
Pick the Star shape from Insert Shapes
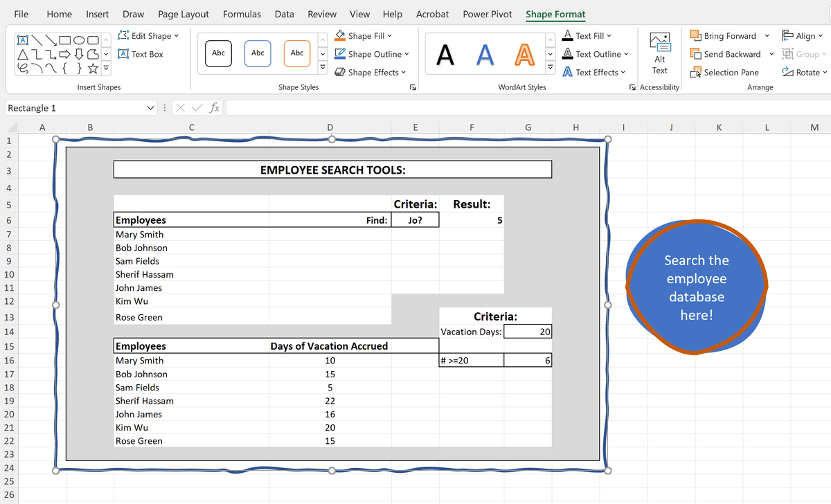92,68
